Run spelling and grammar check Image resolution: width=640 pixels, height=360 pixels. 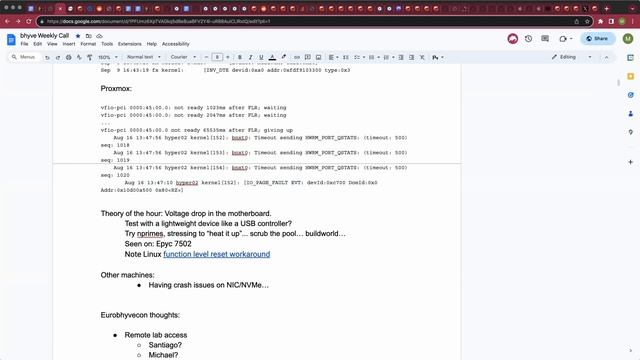pos(79,58)
